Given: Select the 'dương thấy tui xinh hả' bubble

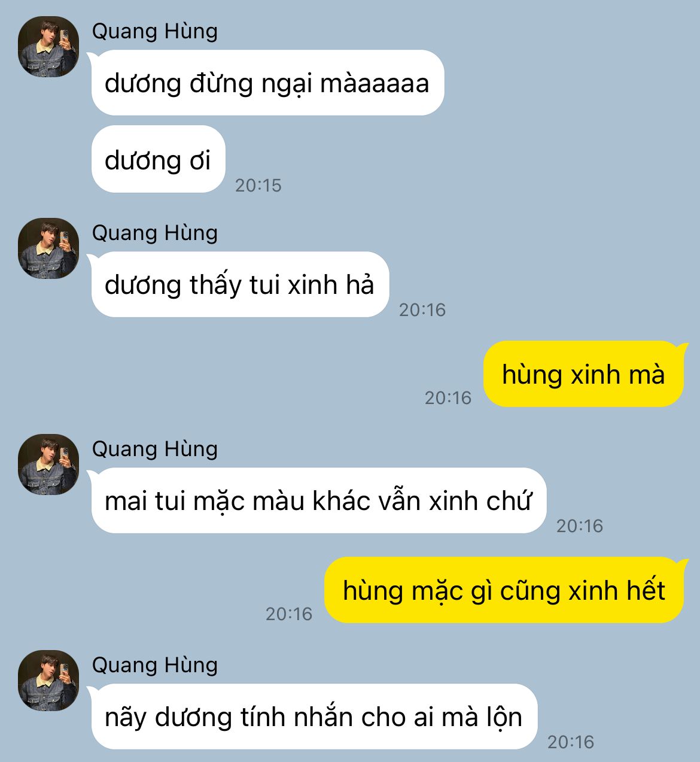Looking at the screenshot, I should point(240,284).
